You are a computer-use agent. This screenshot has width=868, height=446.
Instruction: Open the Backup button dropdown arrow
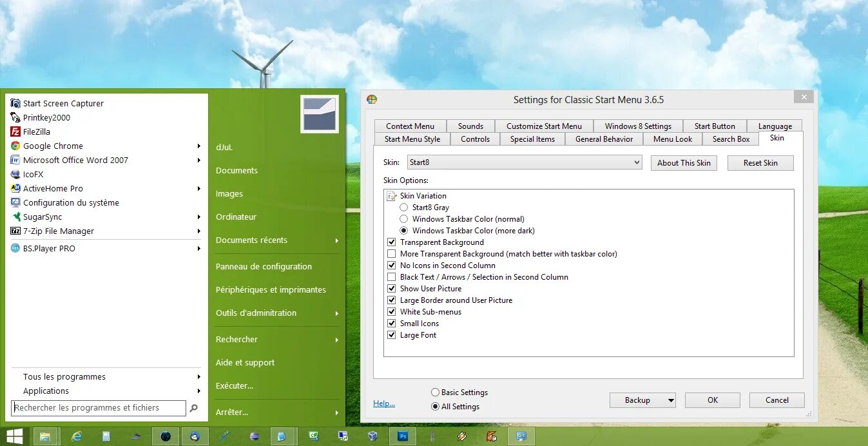tap(670, 400)
